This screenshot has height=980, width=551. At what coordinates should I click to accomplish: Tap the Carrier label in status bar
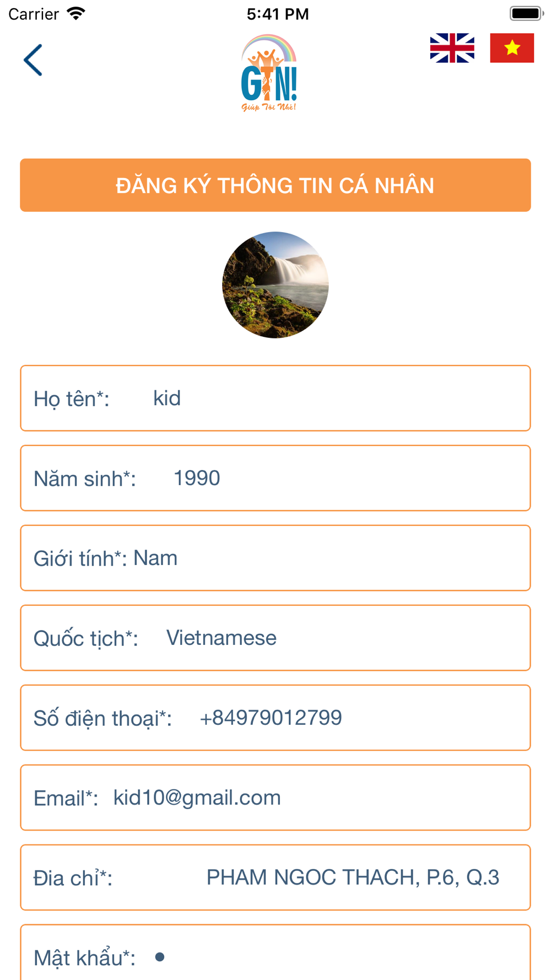[34, 14]
